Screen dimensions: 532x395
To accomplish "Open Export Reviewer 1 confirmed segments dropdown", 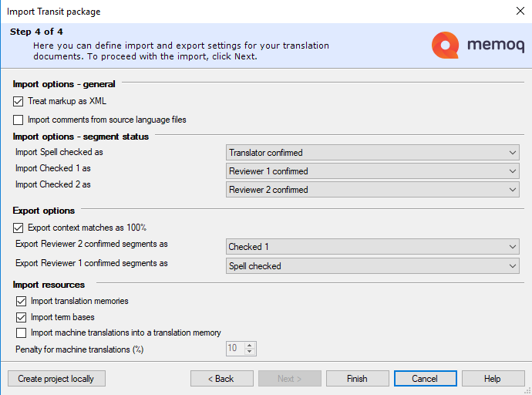I will (372, 266).
